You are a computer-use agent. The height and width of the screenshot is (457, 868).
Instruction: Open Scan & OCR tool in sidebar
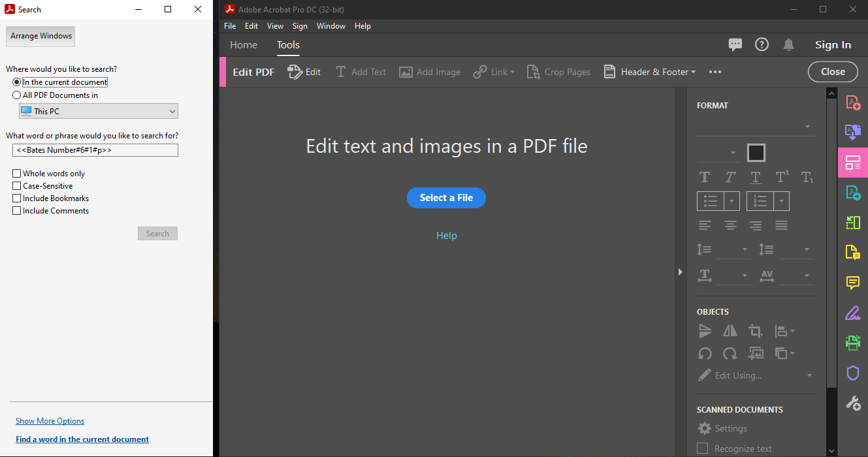pyautogui.click(x=853, y=342)
